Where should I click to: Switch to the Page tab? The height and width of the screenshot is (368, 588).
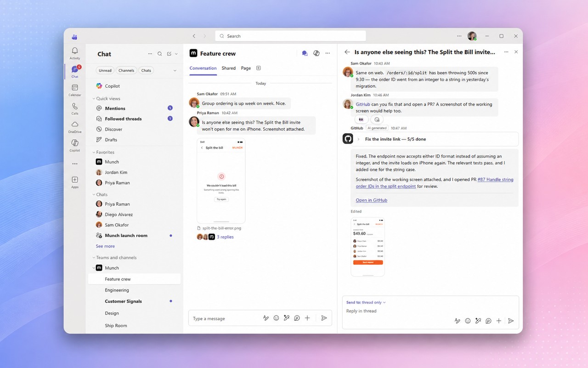pyautogui.click(x=246, y=68)
